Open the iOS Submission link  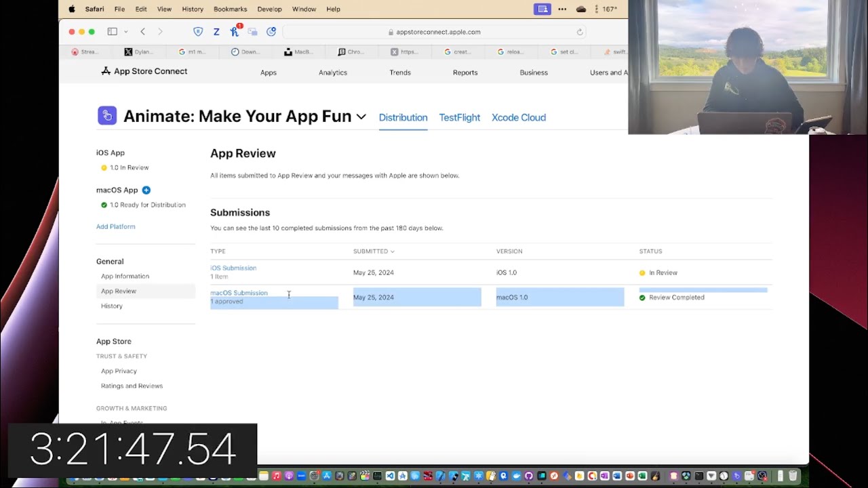point(233,268)
